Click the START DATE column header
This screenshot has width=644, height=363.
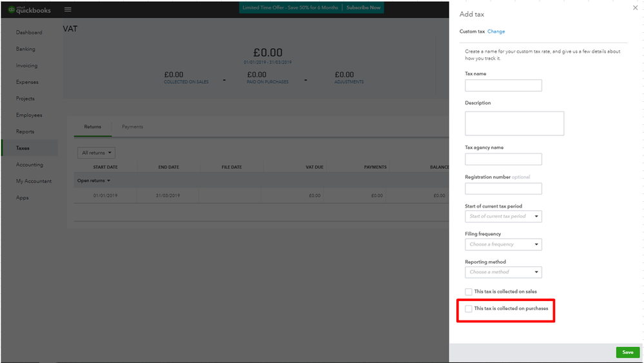tap(105, 167)
